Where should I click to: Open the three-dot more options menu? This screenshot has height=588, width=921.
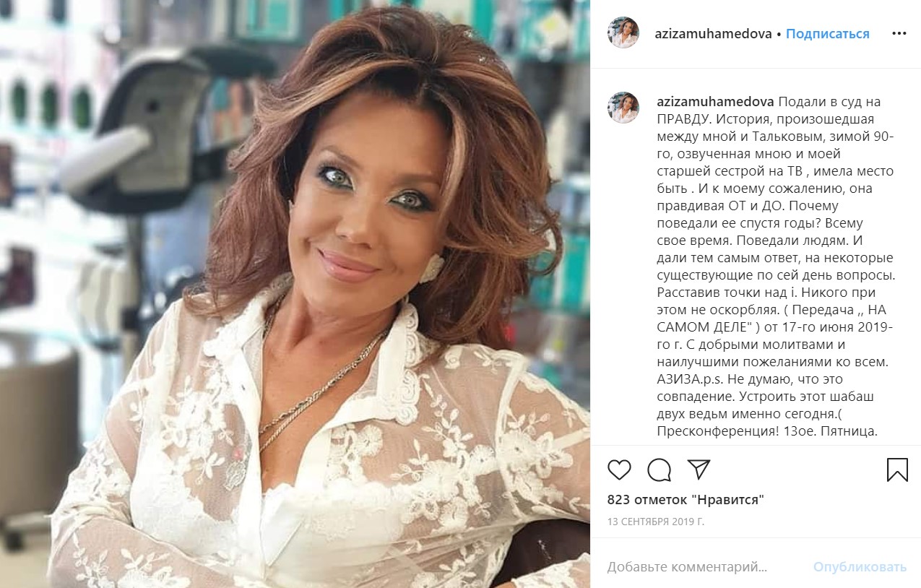point(899,33)
